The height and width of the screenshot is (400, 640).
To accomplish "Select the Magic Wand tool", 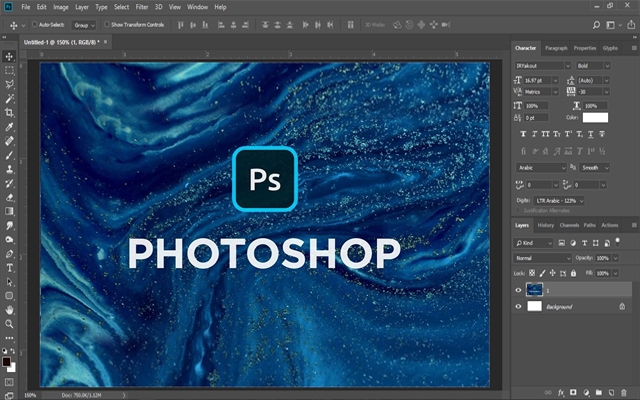I will [x=9, y=99].
